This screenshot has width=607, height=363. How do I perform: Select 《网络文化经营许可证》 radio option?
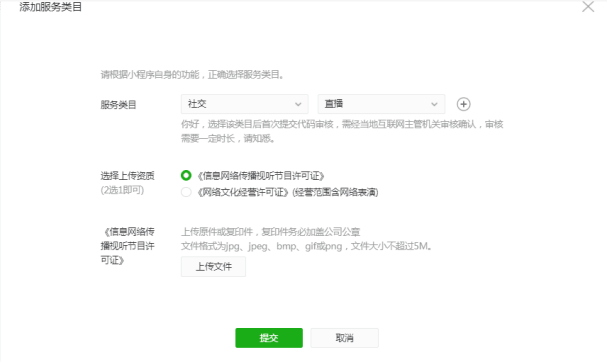coord(186,192)
